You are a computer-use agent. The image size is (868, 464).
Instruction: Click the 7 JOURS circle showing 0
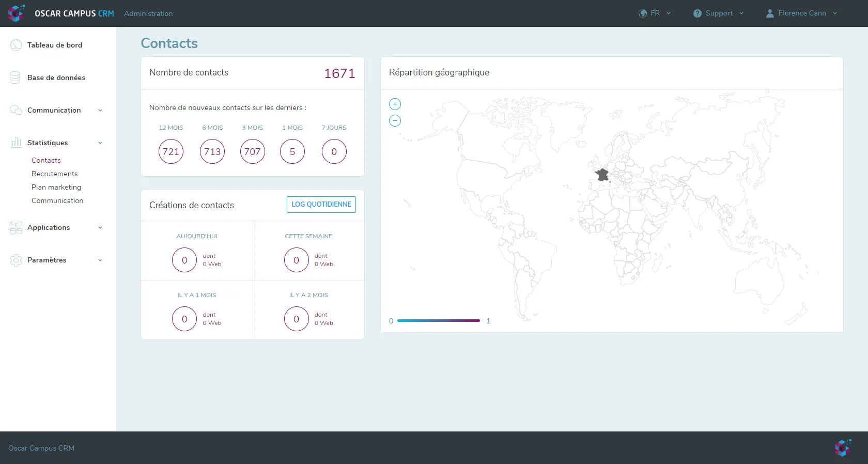click(334, 151)
